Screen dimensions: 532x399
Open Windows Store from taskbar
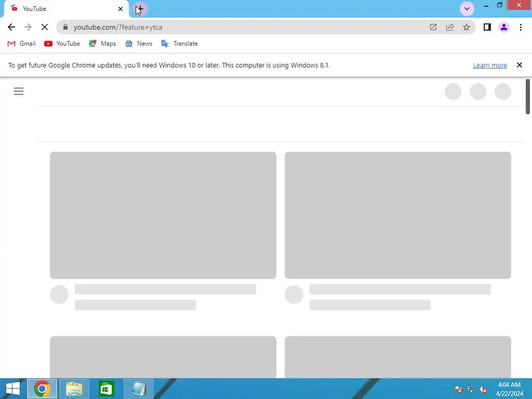click(x=106, y=389)
